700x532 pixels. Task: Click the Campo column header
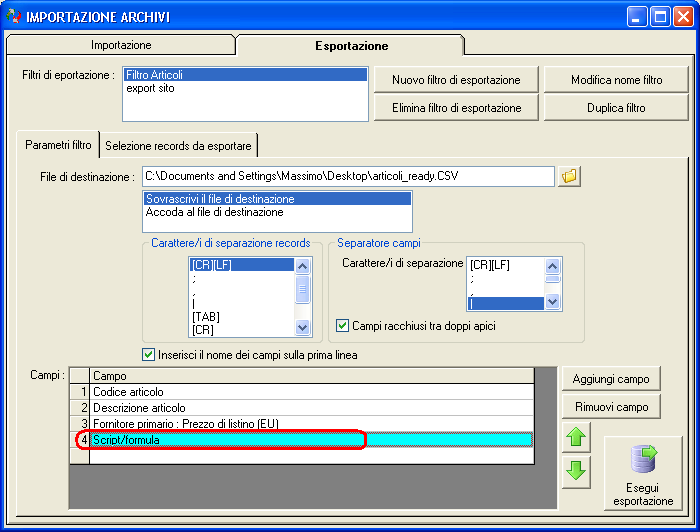tap(312, 376)
